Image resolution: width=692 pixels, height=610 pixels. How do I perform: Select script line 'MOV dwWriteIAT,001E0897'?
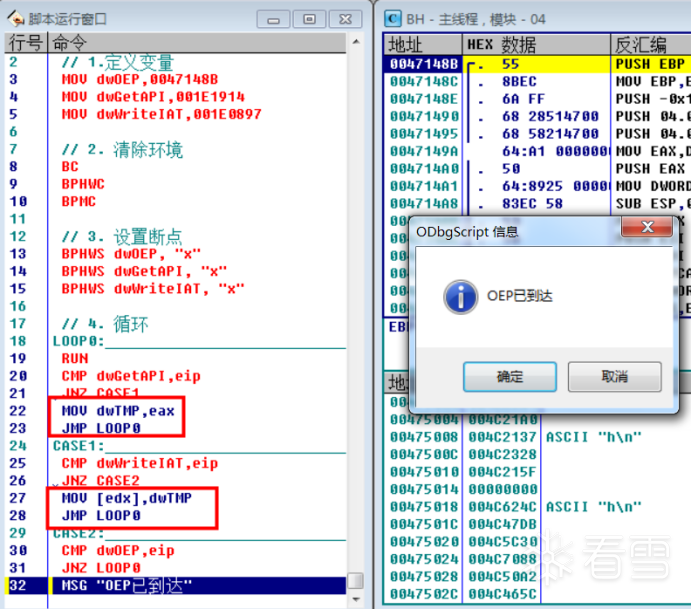162,115
